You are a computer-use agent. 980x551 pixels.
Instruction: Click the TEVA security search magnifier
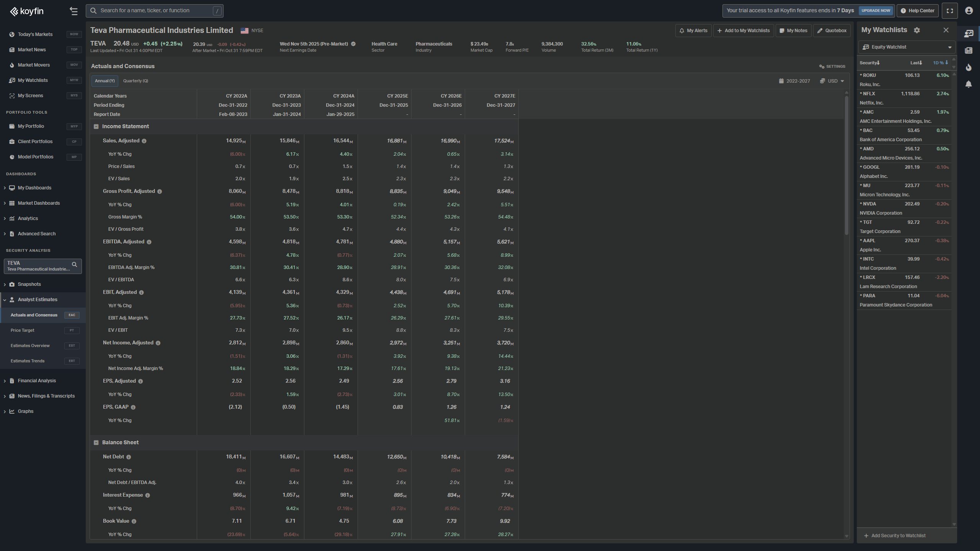[75, 264]
